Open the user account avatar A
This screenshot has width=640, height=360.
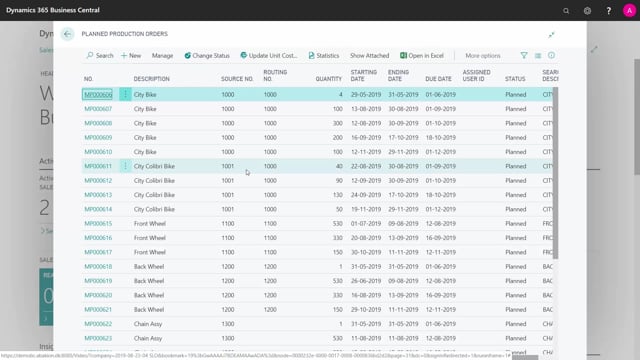[629, 11]
